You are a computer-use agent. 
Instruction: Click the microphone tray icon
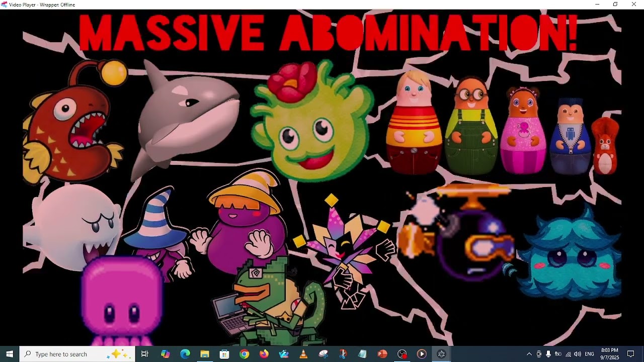point(548,354)
